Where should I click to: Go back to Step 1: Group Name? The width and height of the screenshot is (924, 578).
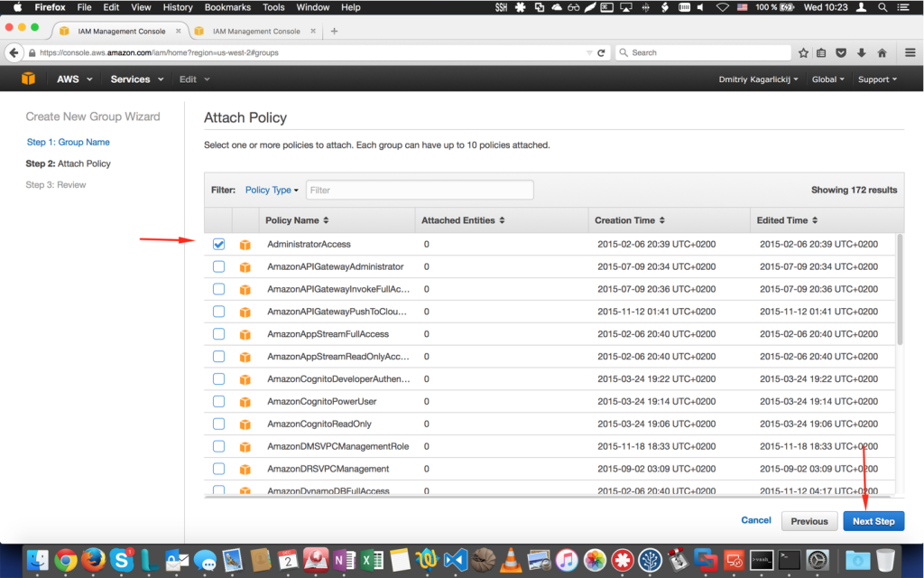[x=69, y=142]
